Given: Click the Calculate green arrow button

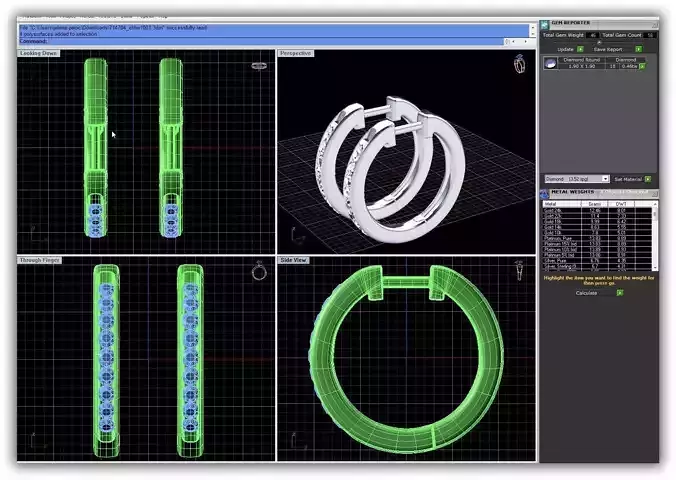Looking at the screenshot, I should pos(620,293).
